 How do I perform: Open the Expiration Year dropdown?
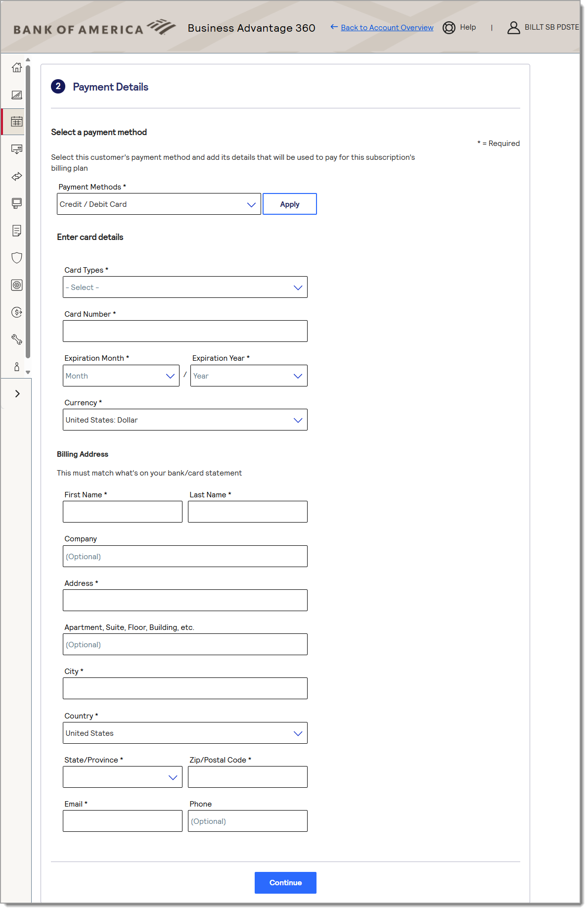pos(249,376)
